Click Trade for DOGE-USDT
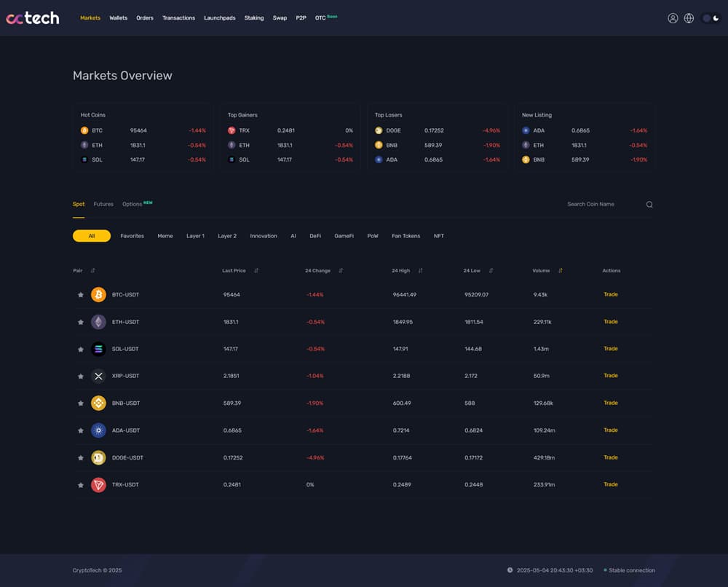 [x=611, y=457]
